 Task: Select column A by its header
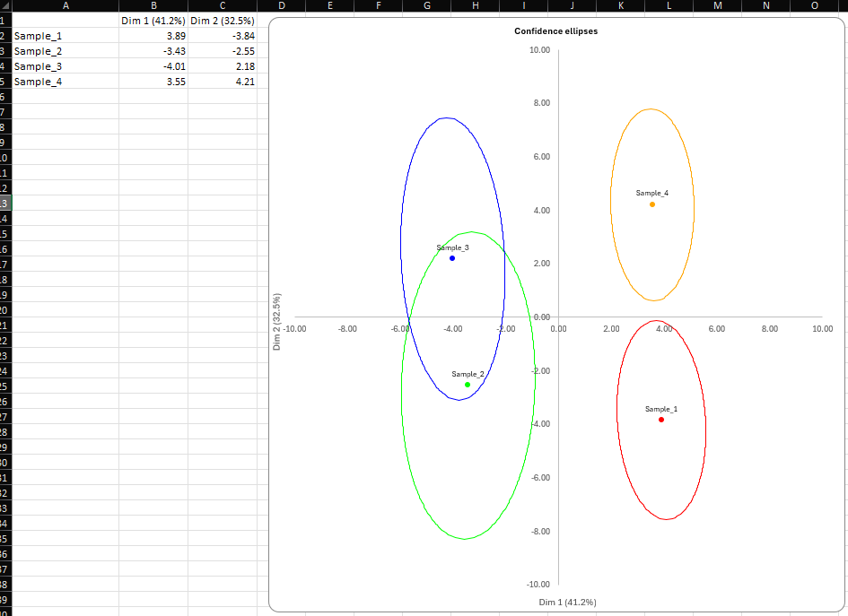pyautogui.click(x=66, y=5)
